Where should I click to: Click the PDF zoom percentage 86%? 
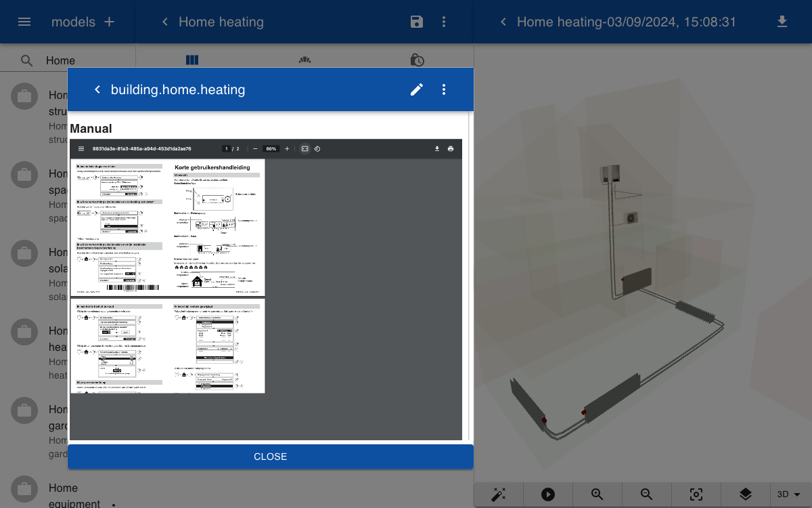coord(271,148)
